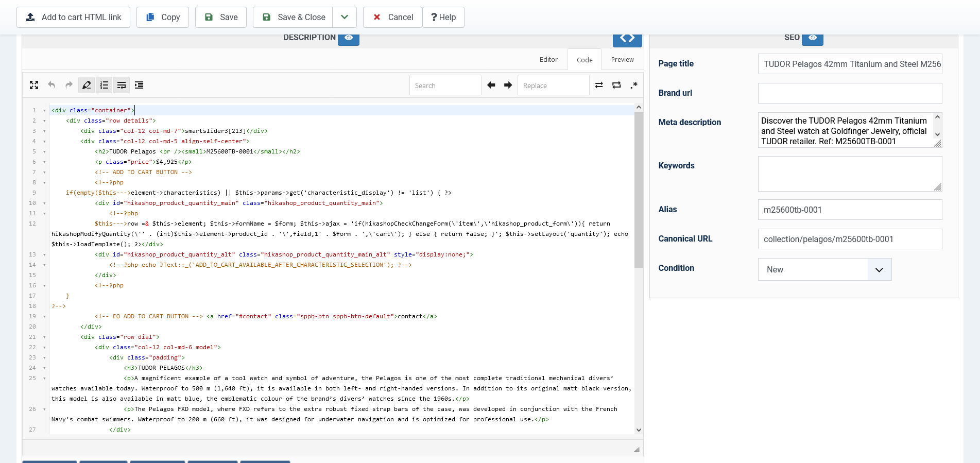Toggle syntax highlighting marker button
This screenshot has height=463, width=980.
(87, 85)
